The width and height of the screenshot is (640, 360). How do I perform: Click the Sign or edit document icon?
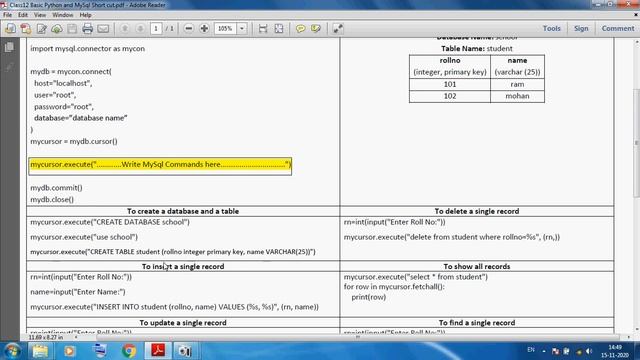click(x=41, y=29)
